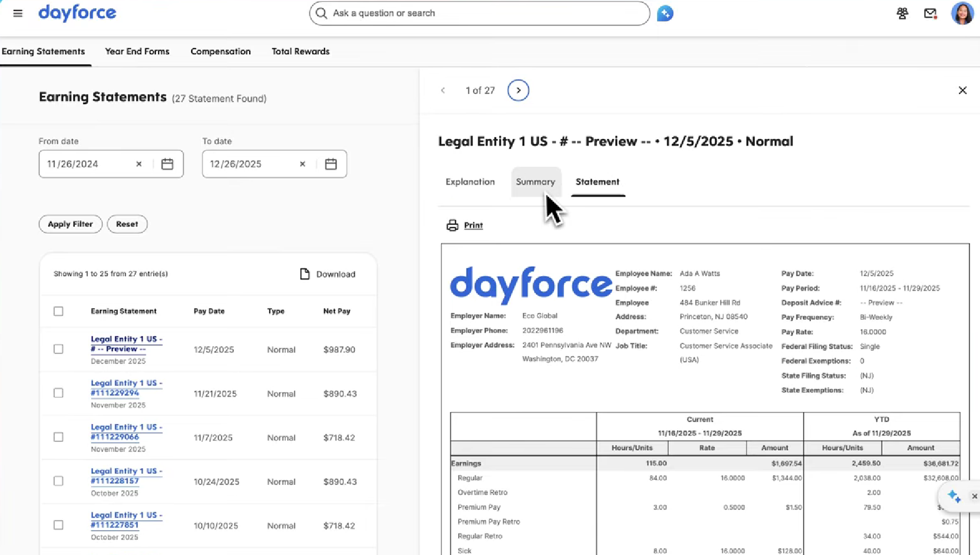Switch to the Explanation tab
The image size is (980, 555).
[470, 182]
